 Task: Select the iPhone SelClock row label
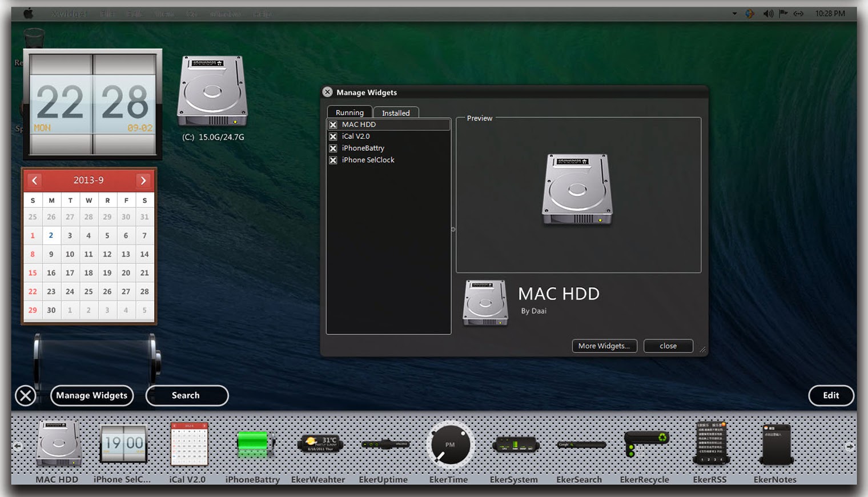point(368,160)
